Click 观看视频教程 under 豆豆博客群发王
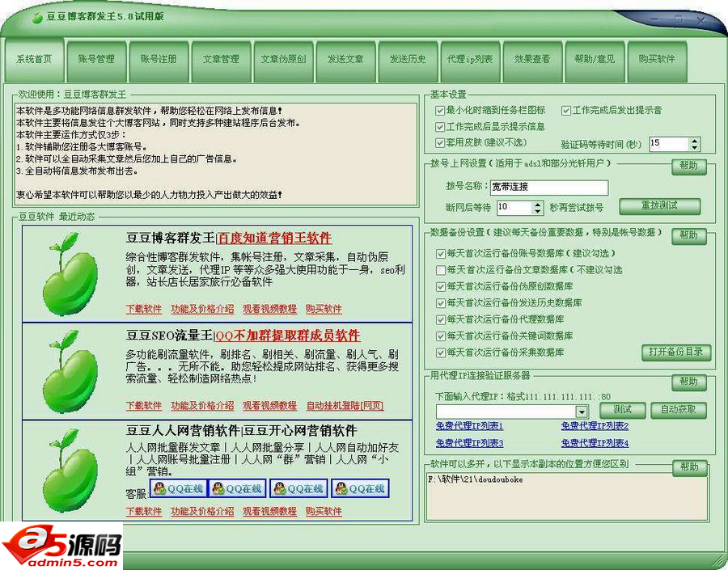This screenshot has width=728, height=570. coord(269,309)
